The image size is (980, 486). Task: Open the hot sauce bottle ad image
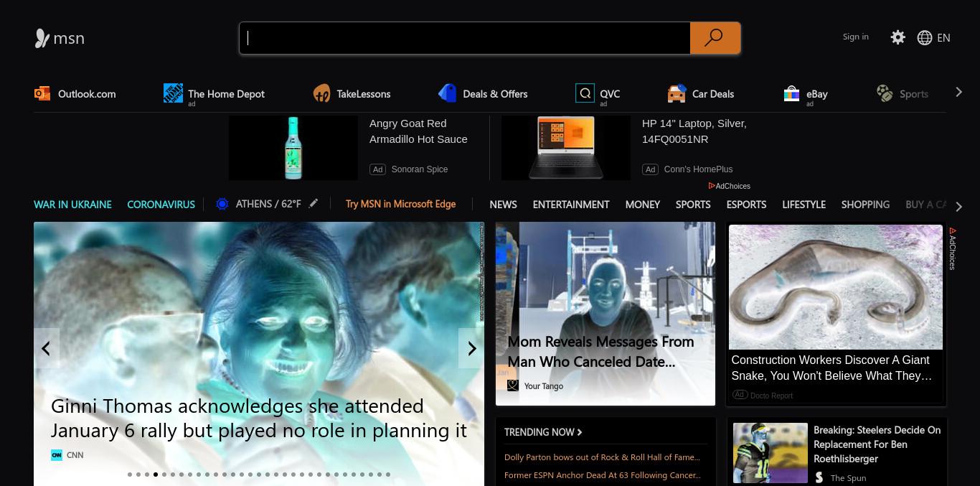point(293,148)
